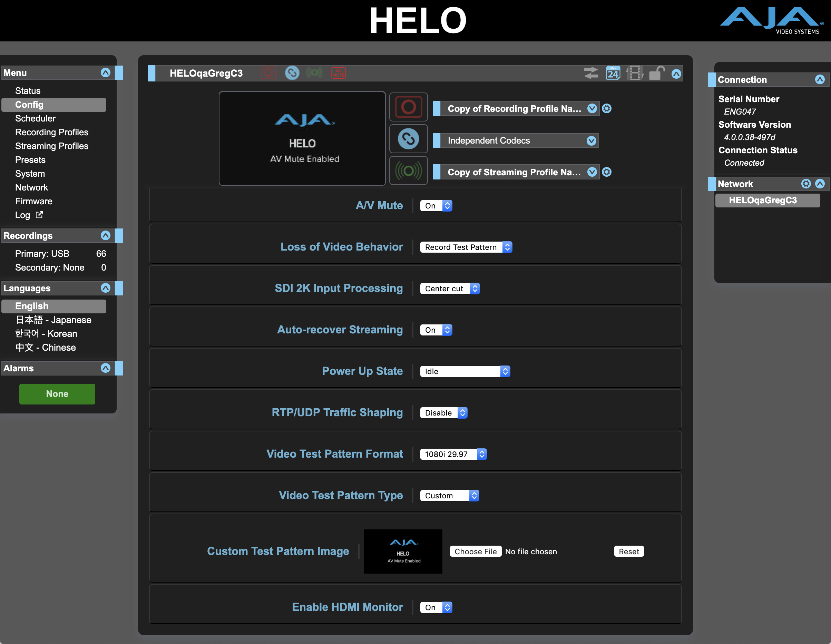Click the film strip media icon
This screenshot has height=644, width=831.
click(635, 73)
